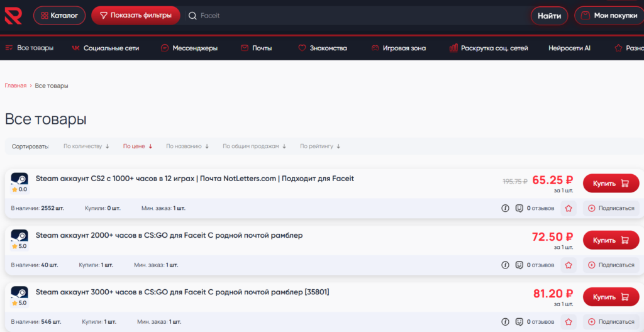644x332 pixels.
Task: Click the magnifier icon in search bar
Action: click(192, 16)
